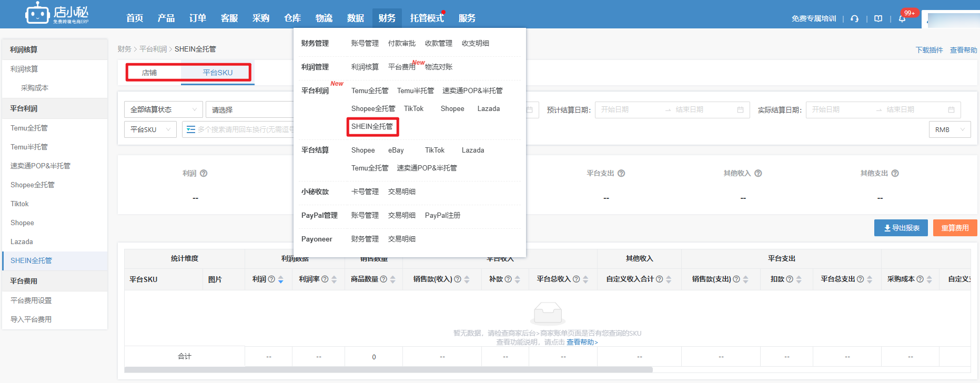Viewport: 980px width, 383px height.
Task: Open the 下载插件 link
Action: [x=930, y=50]
